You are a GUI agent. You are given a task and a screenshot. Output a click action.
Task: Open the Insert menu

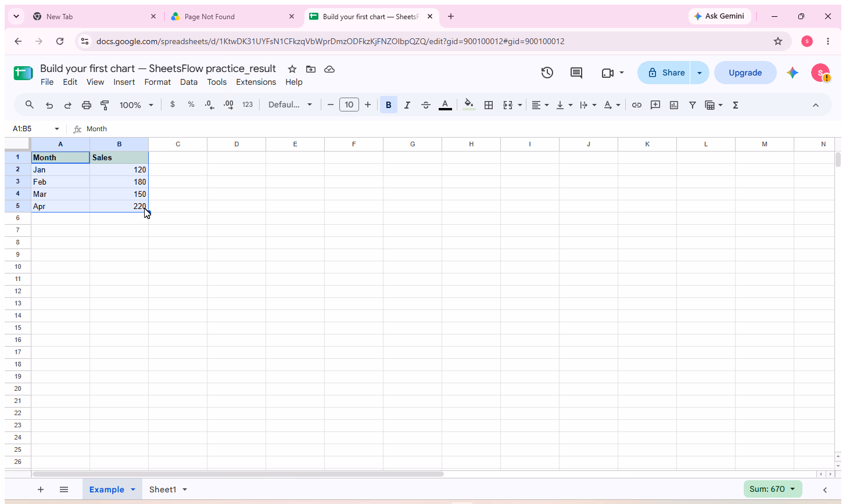[x=124, y=82]
